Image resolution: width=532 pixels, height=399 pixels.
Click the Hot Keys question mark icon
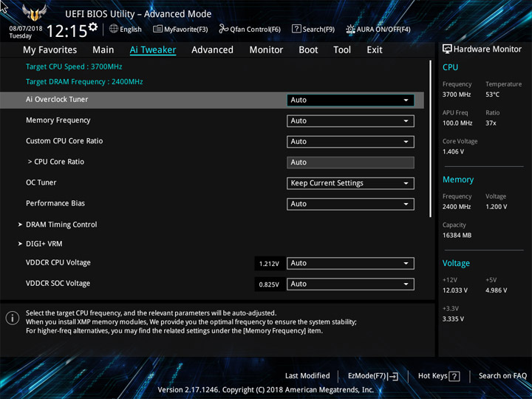click(x=454, y=376)
